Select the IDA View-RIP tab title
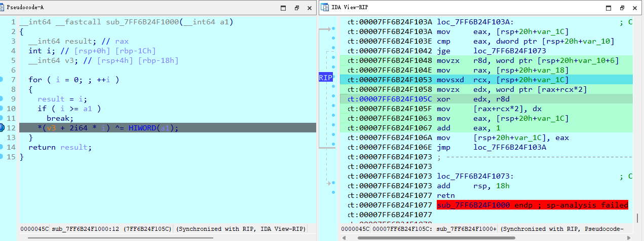 349,8
